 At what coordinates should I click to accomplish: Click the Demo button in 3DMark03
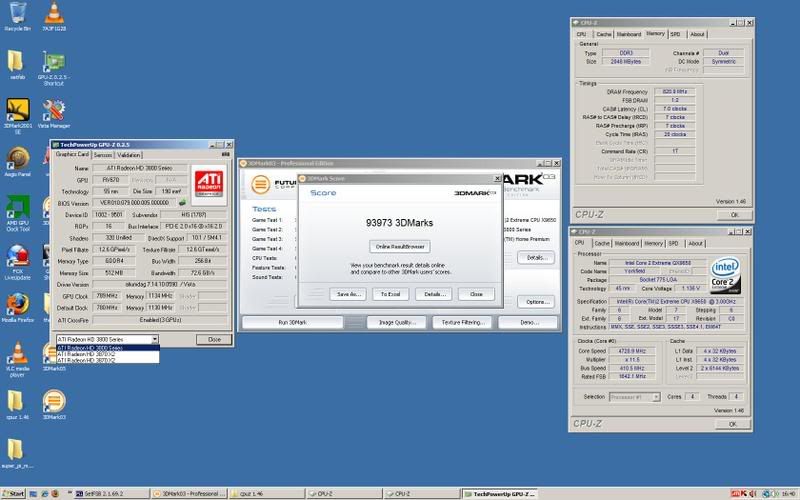click(529, 322)
